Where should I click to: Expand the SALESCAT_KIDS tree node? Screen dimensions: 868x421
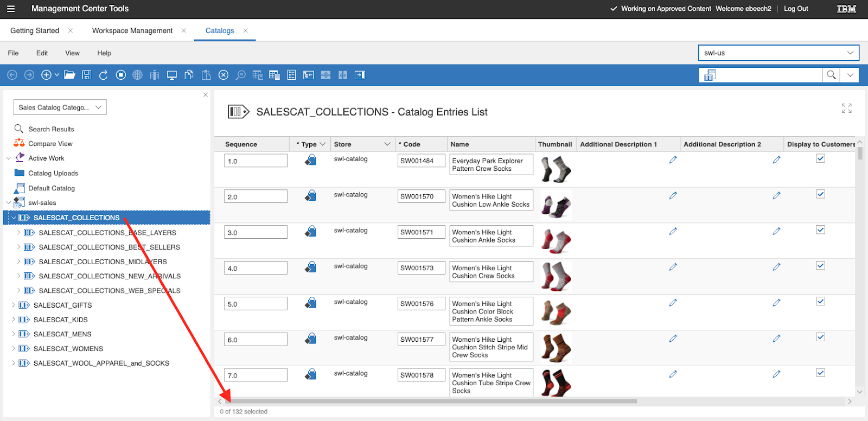14,320
